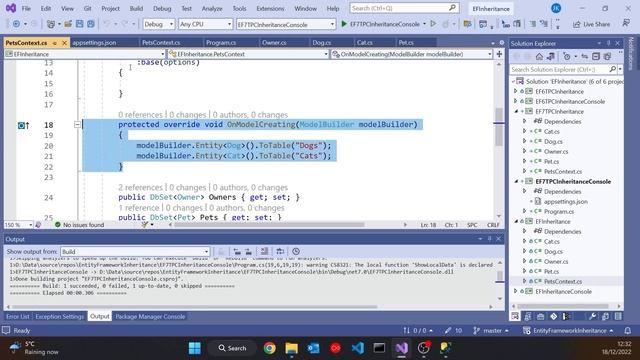The image size is (640, 360).
Task: Click Switch Views icon in Solution Explorer
Action: coord(551,56)
